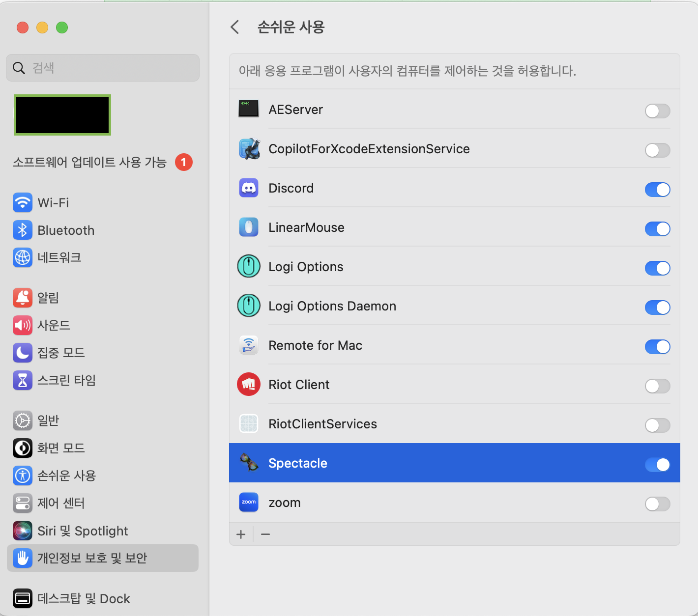
Task: Open 집중 모드 settings label
Action: coord(61,353)
